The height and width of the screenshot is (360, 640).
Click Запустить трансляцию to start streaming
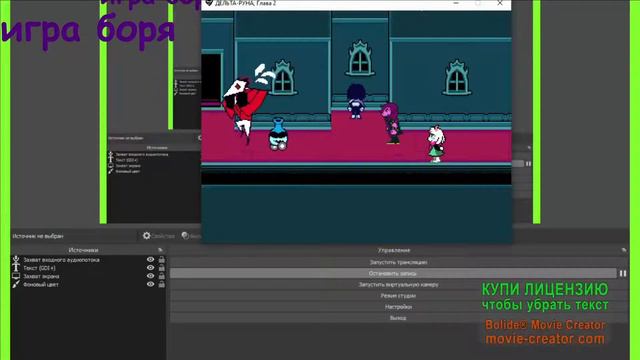398,262
